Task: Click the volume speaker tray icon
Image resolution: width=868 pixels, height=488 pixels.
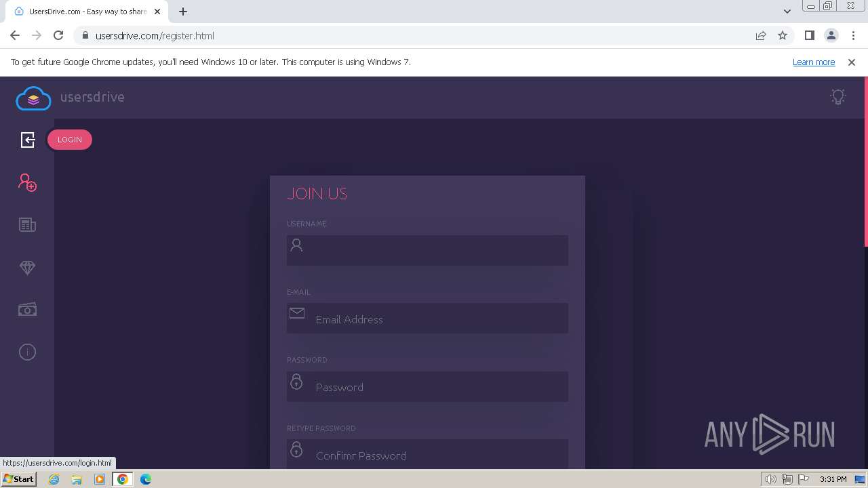Action: point(770,479)
